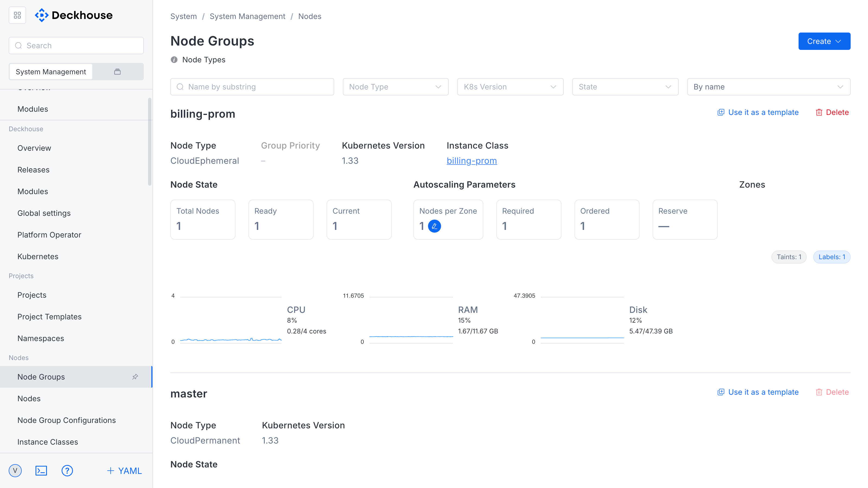Screen dimensions: 868x488
Task: Click the sidebar Search field
Action: coord(76,46)
